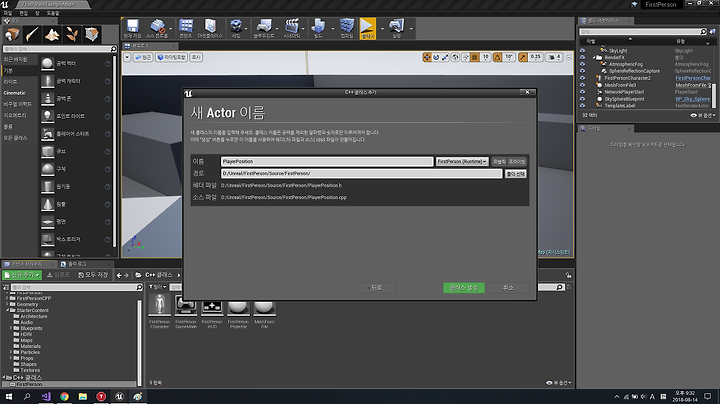Viewport: 720px width, 404px height.
Task: Navigate forward in Content Browser history
Action: coord(126,275)
